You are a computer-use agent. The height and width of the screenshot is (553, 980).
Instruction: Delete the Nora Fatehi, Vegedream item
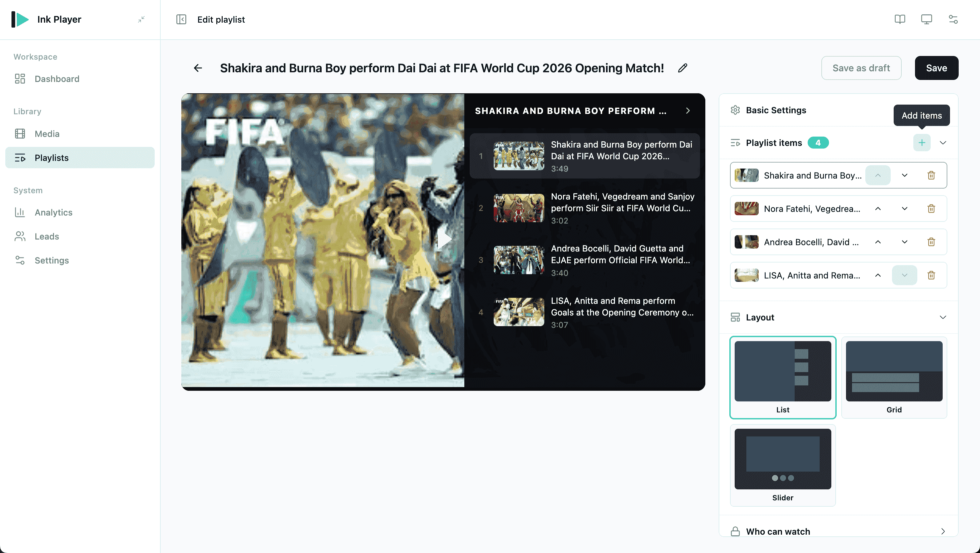931,209
